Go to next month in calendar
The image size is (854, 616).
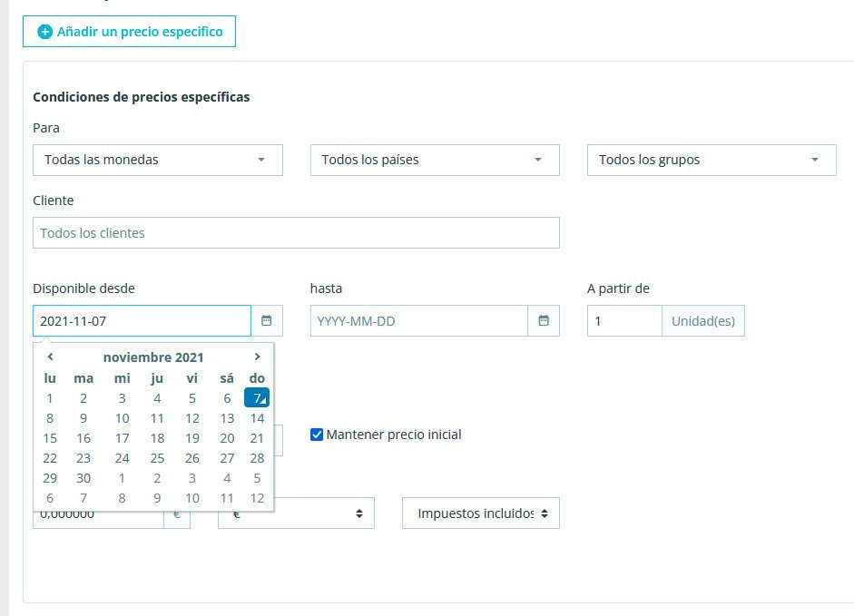(x=258, y=357)
